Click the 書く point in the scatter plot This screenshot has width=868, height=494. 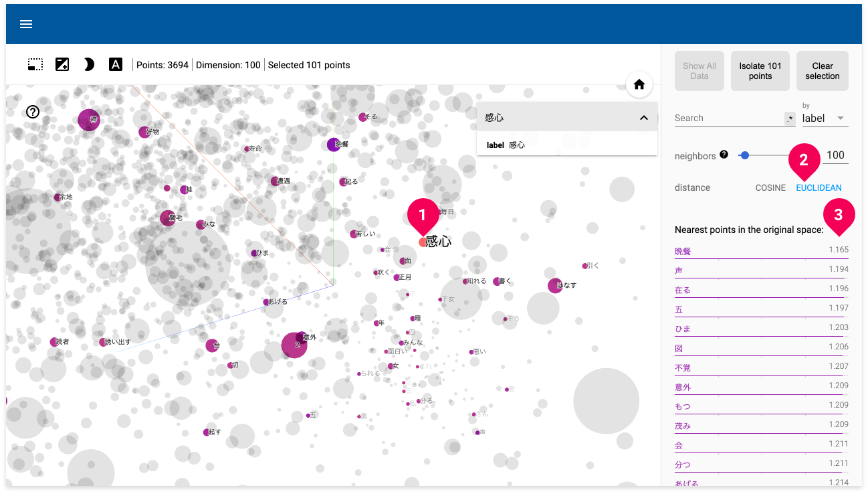coord(496,281)
